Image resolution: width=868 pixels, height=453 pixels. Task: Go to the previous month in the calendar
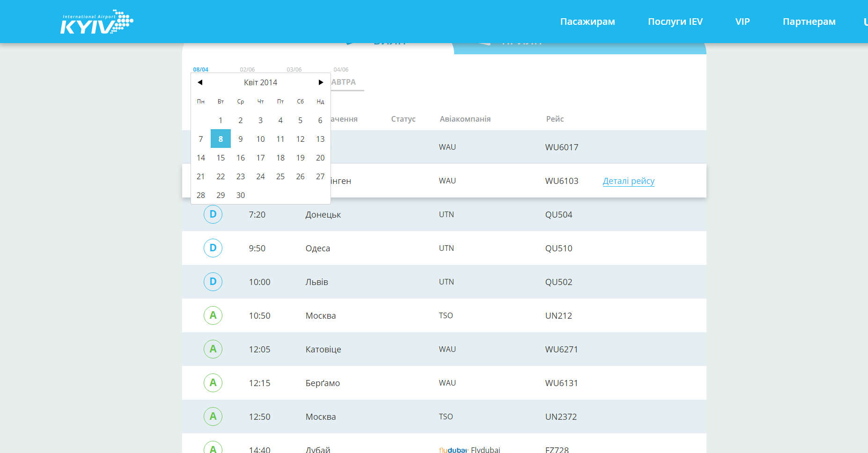[200, 82]
